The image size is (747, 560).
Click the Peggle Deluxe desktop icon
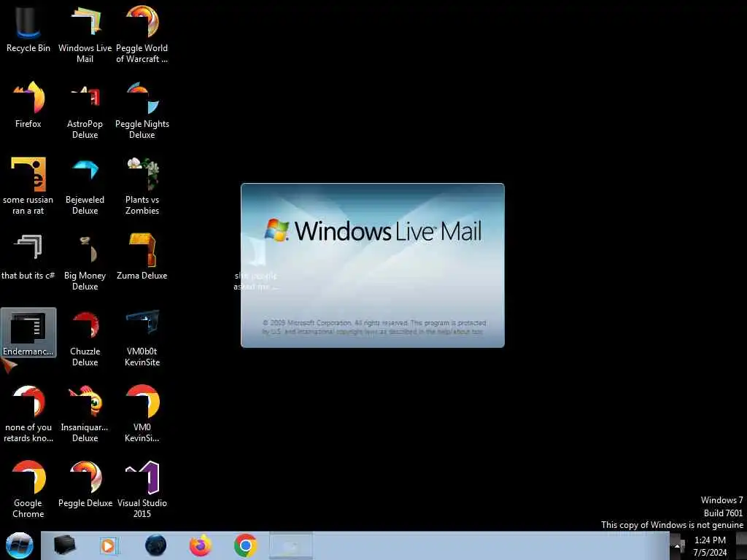(85, 483)
